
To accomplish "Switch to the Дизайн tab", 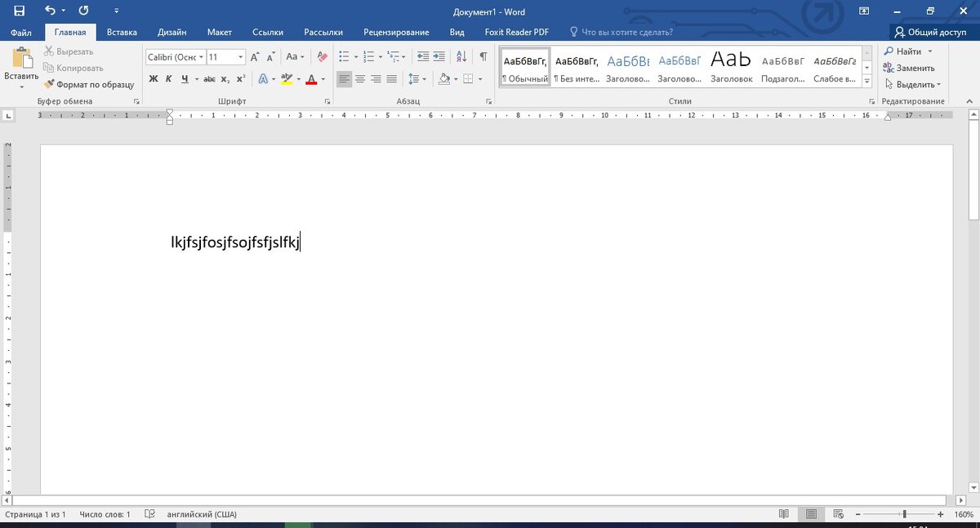I will click(172, 33).
